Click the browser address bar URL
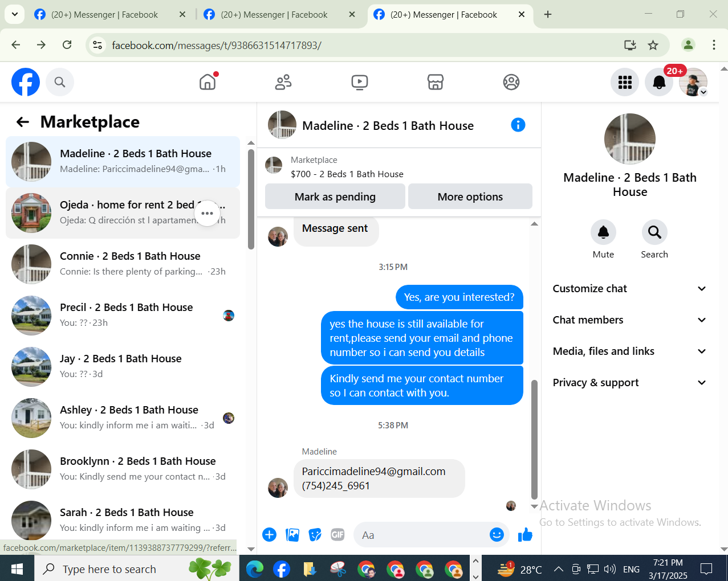Viewport: 728px width, 581px height. [x=217, y=45]
